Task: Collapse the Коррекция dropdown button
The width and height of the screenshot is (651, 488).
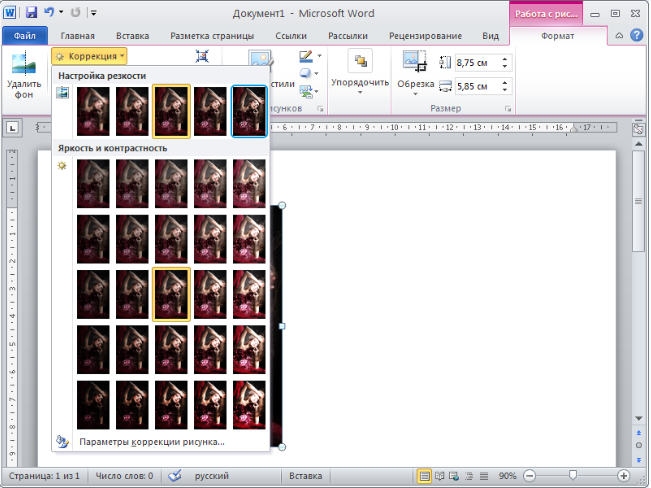Action: [x=90, y=57]
